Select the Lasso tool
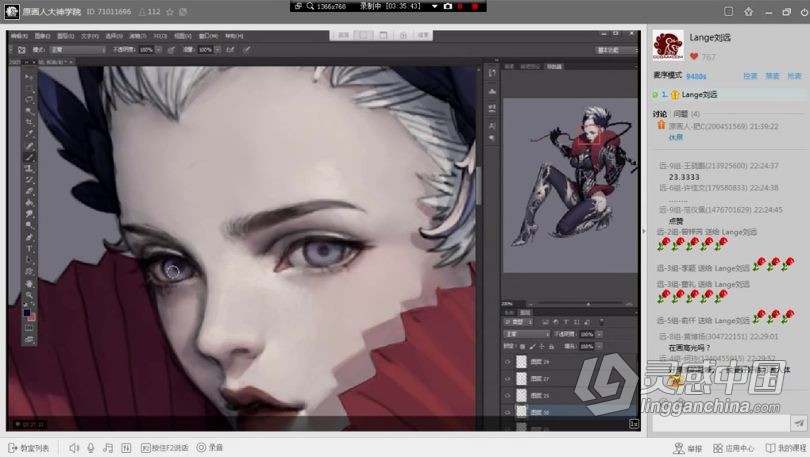 29,100
